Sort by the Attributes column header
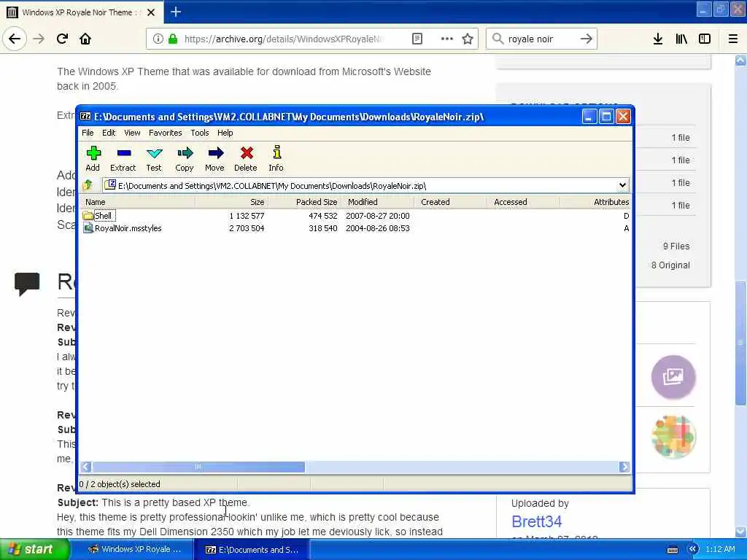Viewport: 747px width, 560px height. [595, 202]
